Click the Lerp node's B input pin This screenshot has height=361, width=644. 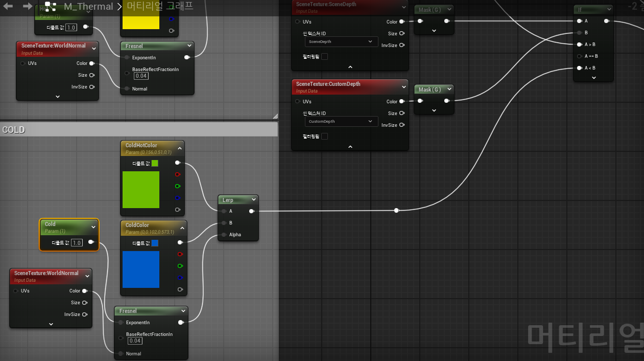point(224,223)
